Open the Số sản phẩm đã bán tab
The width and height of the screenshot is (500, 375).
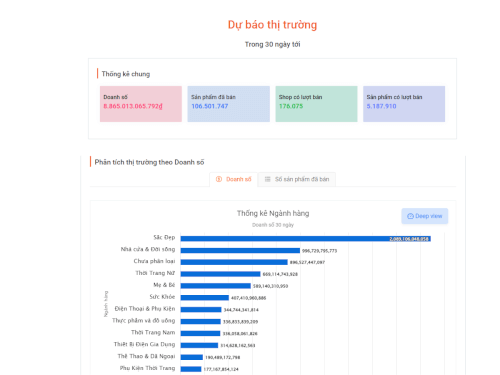(x=297, y=179)
